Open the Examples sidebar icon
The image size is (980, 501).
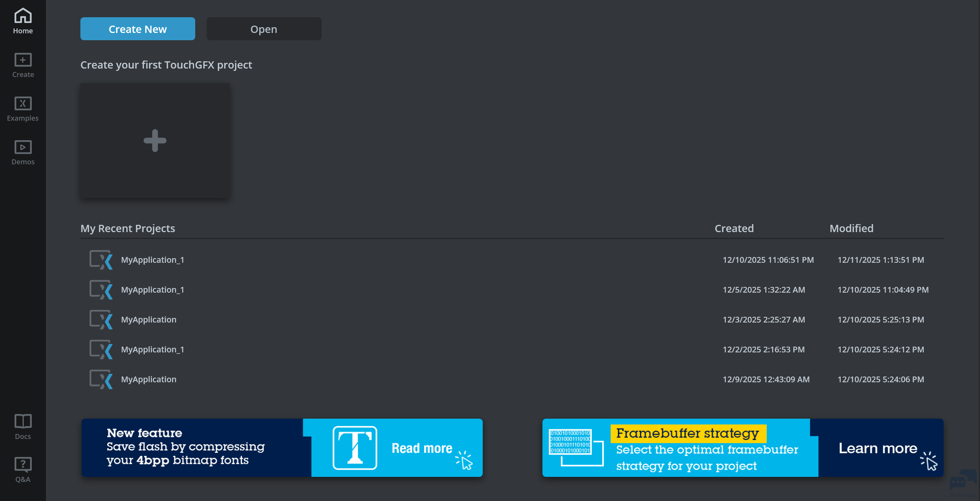[23, 103]
